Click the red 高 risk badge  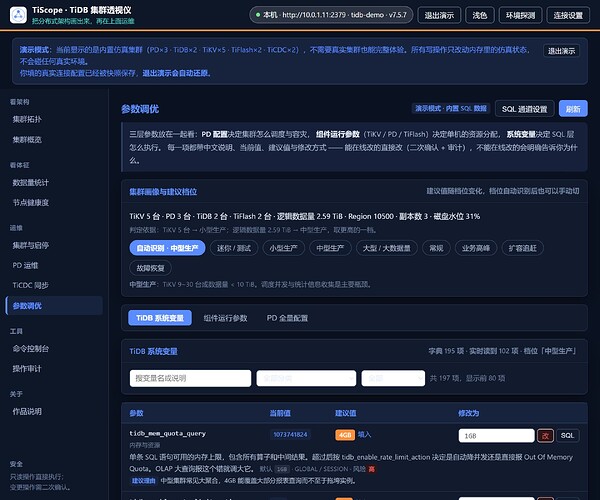(372, 469)
